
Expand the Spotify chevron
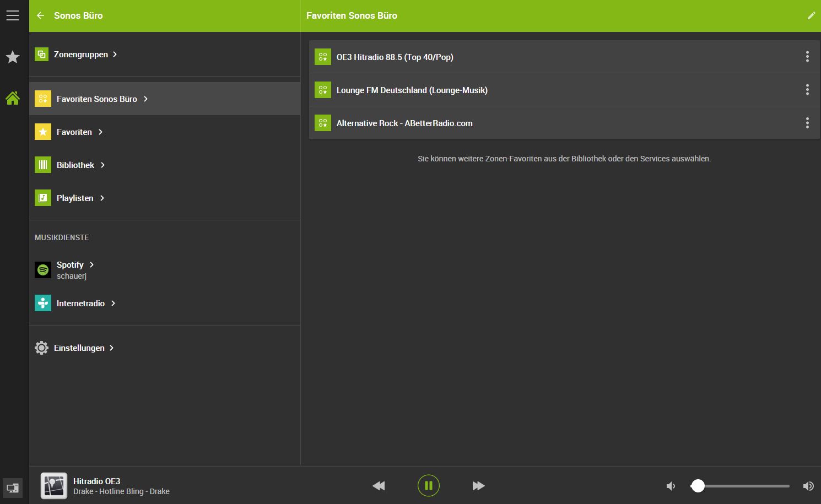pyautogui.click(x=91, y=264)
